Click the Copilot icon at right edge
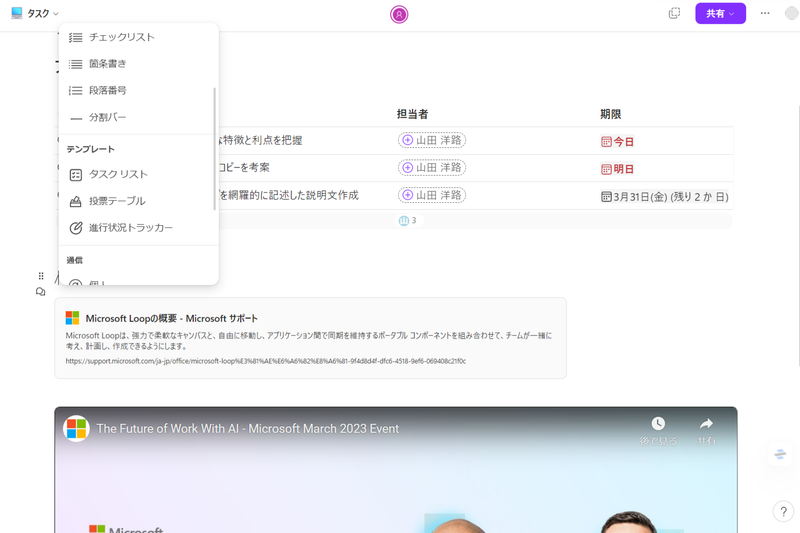Screen dimensions: 800x533 [780, 454]
